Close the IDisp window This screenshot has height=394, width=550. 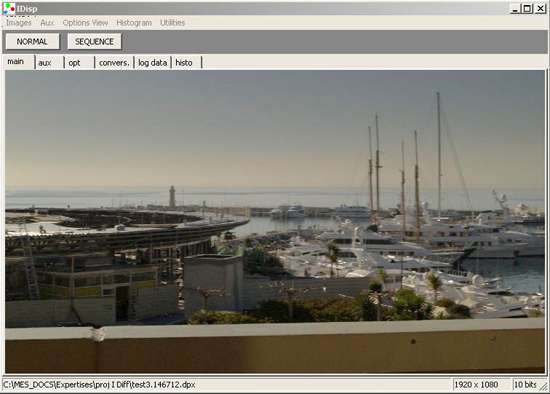540,9
